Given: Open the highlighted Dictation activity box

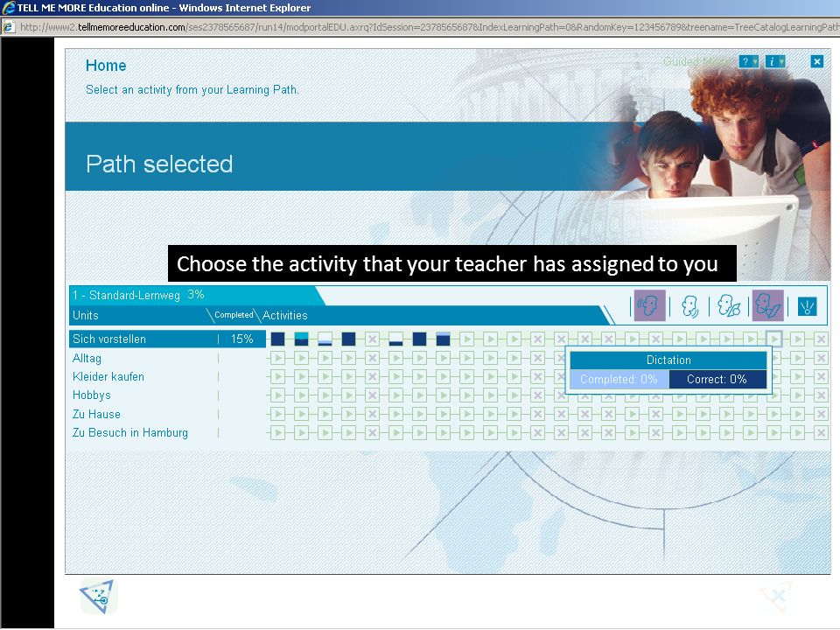Looking at the screenshot, I should [773, 339].
